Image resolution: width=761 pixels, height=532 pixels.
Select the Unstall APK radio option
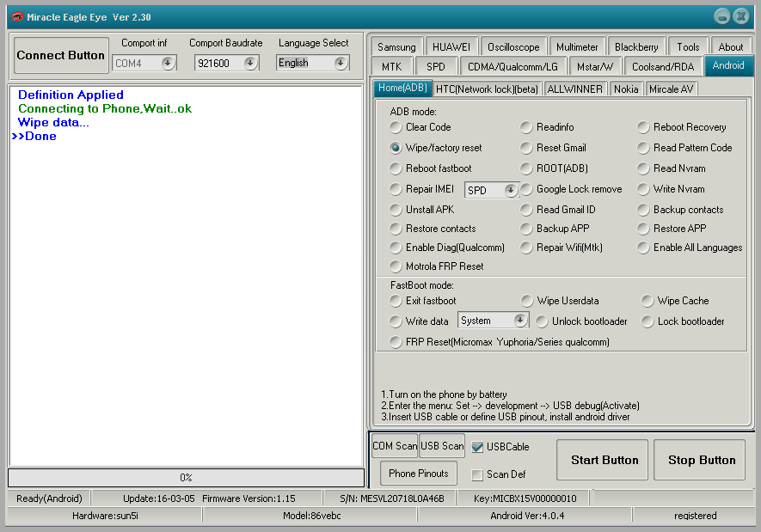pyautogui.click(x=421, y=210)
